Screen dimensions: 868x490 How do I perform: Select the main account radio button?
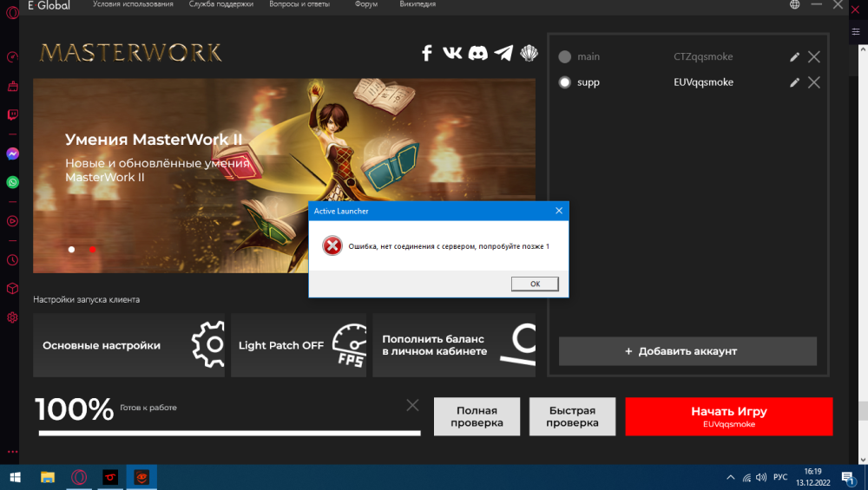565,57
